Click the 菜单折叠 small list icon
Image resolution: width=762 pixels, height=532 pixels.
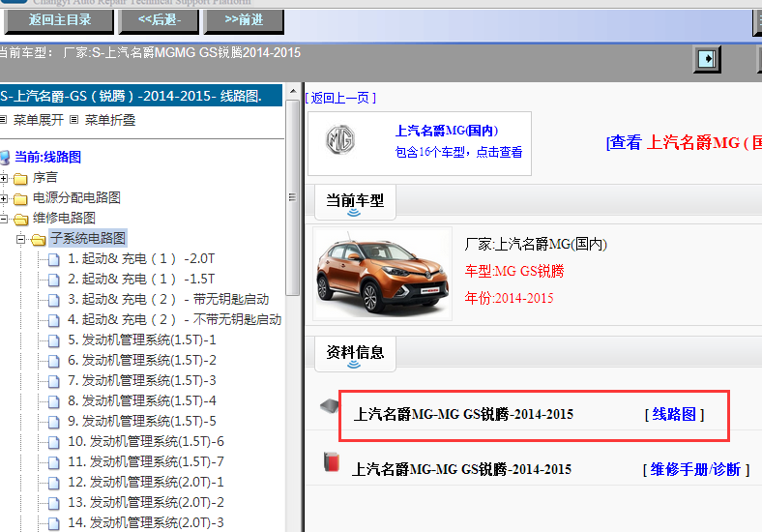pos(73,120)
